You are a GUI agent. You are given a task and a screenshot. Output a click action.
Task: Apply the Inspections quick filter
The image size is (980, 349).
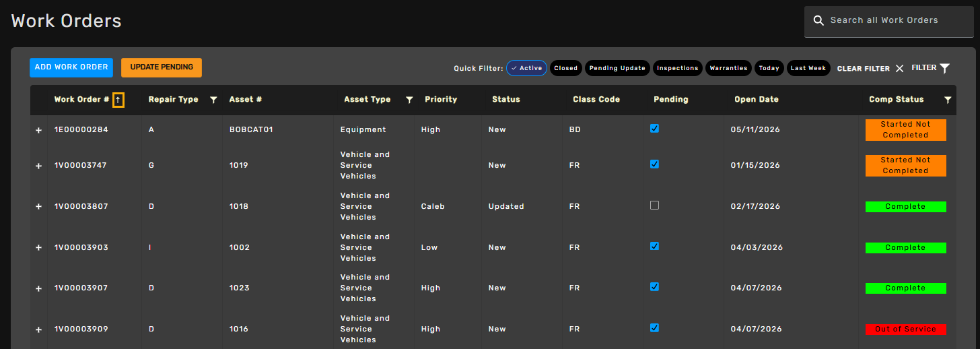pyautogui.click(x=678, y=68)
